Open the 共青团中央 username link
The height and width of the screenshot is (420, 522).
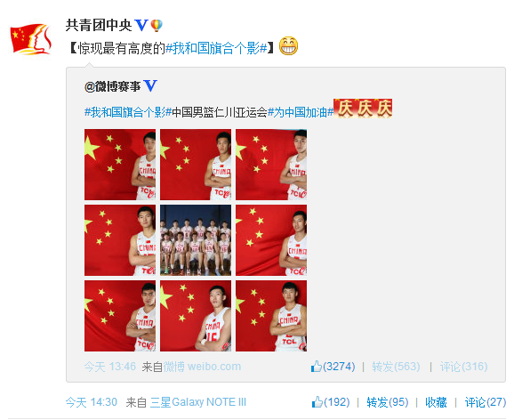coord(99,25)
